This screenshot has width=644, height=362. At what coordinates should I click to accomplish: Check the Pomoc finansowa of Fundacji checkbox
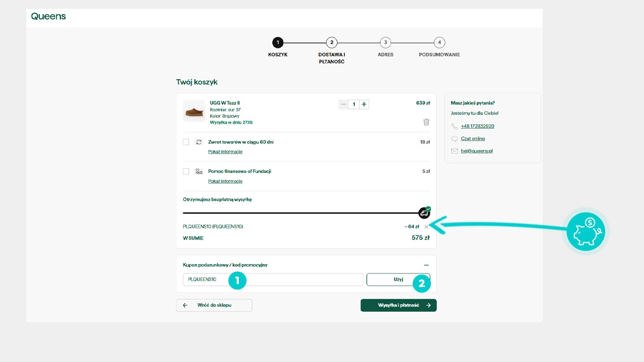tap(186, 172)
